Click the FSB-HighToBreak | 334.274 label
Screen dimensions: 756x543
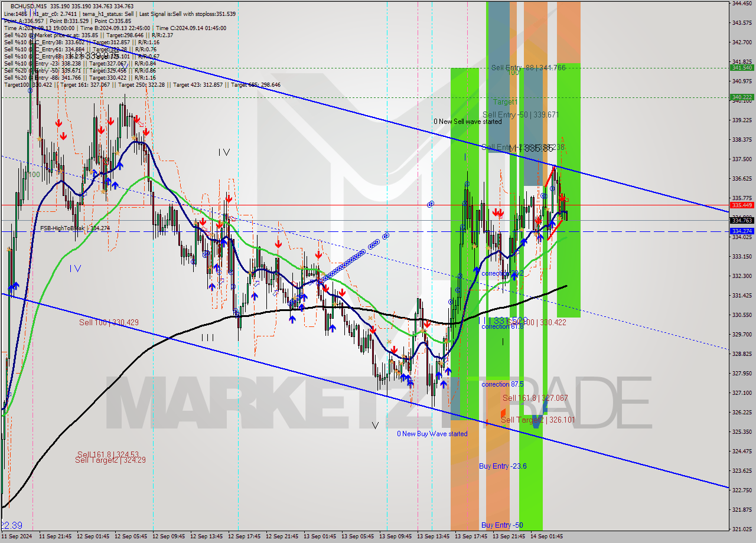(75, 228)
